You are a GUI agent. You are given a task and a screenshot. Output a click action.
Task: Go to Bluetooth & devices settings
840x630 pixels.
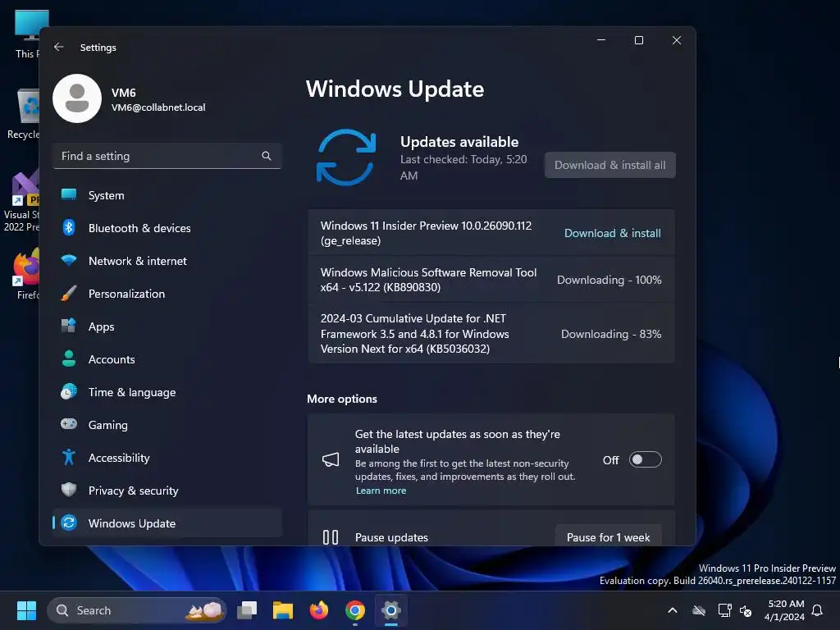(167, 228)
